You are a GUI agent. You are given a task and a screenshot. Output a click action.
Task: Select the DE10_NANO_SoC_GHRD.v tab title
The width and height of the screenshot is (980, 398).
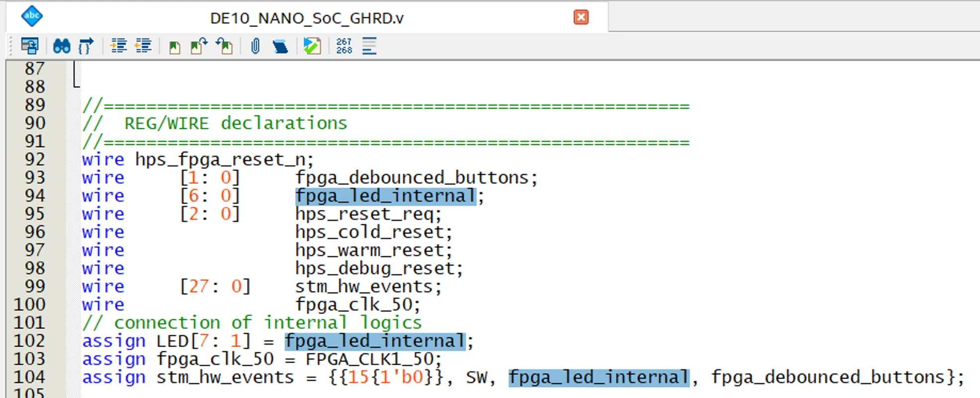coord(307,18)
